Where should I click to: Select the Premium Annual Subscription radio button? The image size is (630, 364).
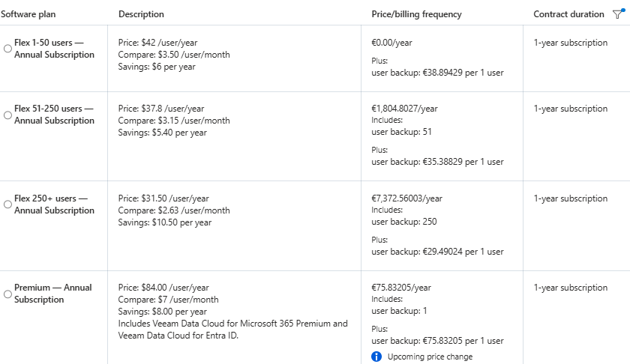(x=7, y=294)
